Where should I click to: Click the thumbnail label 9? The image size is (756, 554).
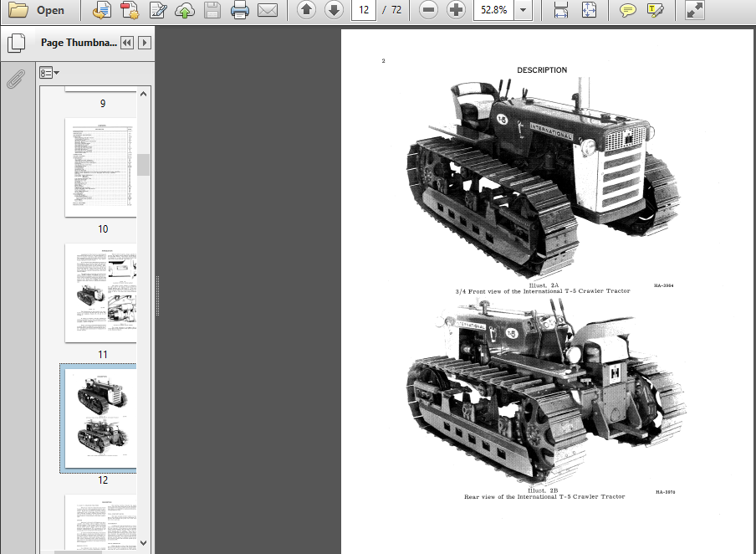(x=103, y=103)
